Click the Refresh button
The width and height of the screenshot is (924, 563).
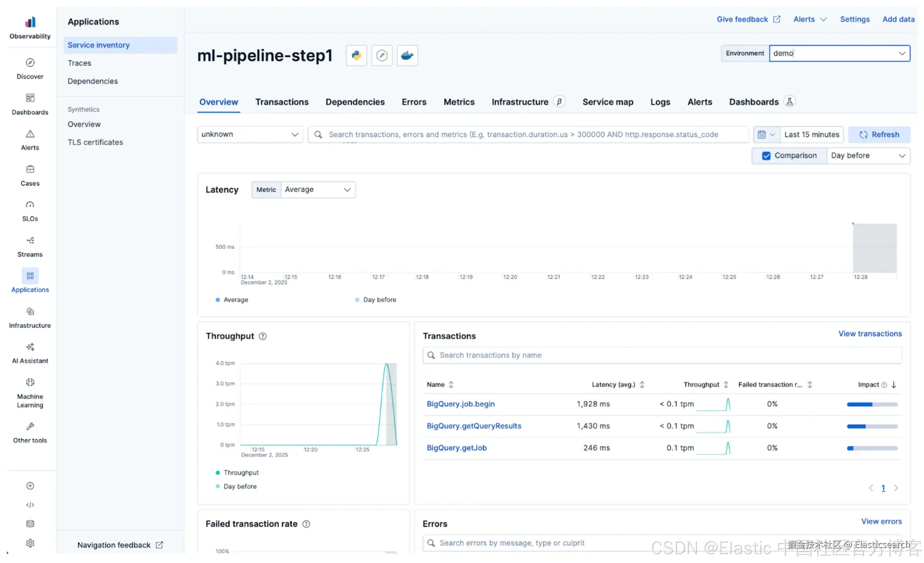pyautogui.click(x=878, y=135)
